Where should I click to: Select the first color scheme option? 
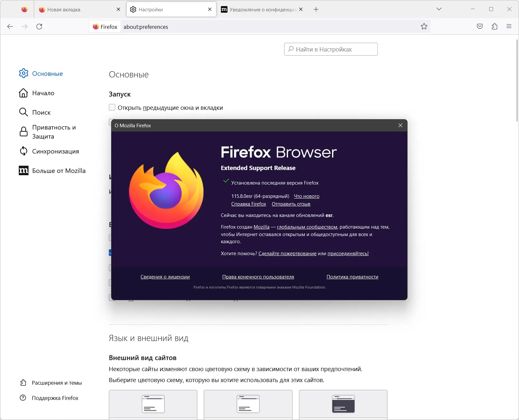pyautogui.click(x=153, y=404)
